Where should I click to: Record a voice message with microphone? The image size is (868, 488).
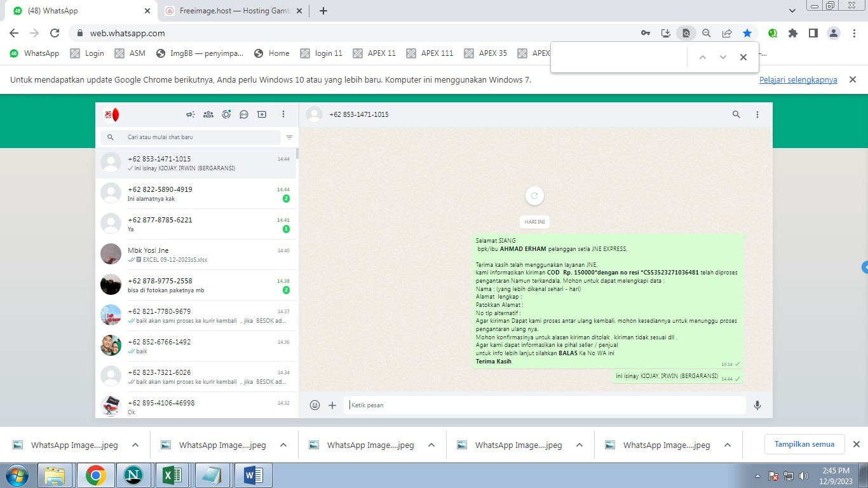point(757,405)
